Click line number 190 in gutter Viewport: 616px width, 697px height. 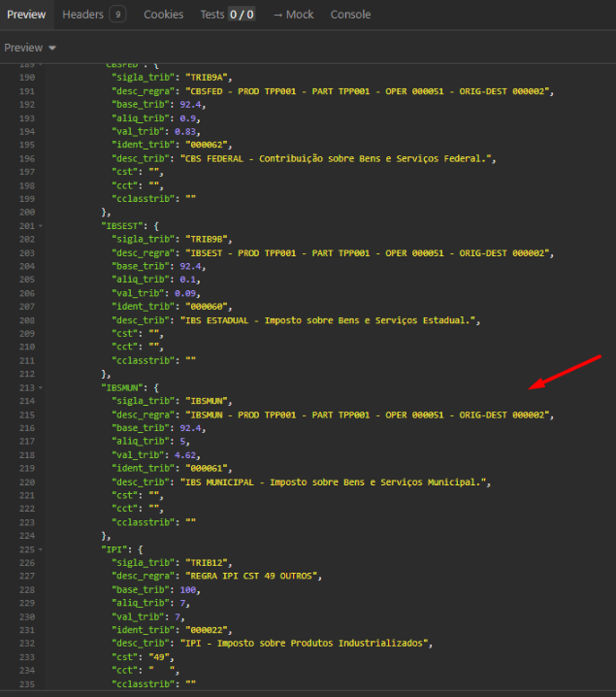click(27, 77)
